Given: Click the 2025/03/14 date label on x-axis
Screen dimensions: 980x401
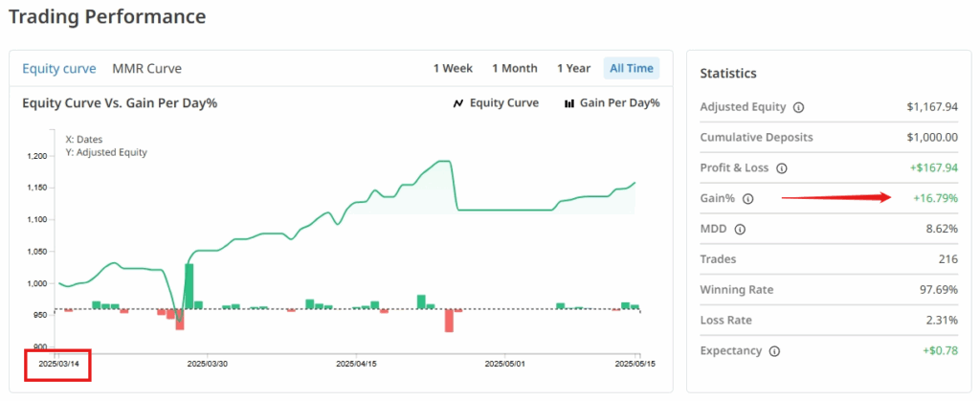Looking at the screenshot, I should click(57, 364).
